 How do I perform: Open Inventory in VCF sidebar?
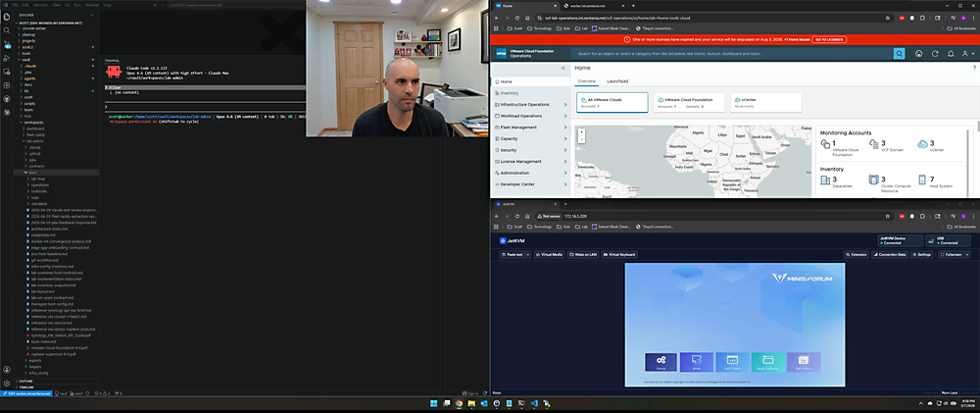(x=530, y=93)
